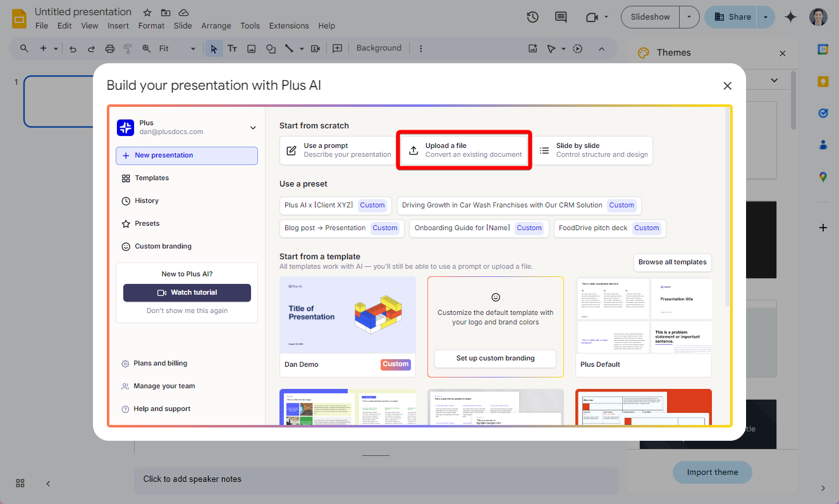839x504 pixels.
Task: Open version history clock icon
Action: [532, 17]
